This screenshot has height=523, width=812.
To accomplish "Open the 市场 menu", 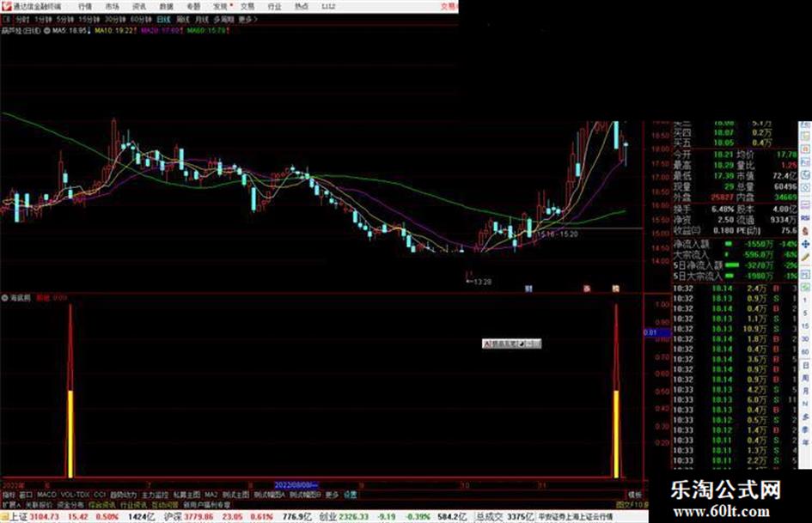I will (x=112, y=7).
